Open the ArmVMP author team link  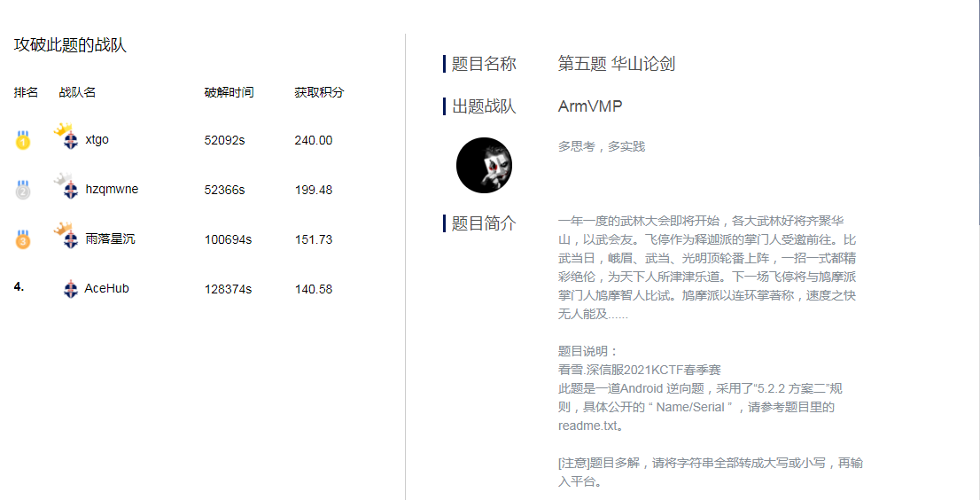tap(590, 106)
